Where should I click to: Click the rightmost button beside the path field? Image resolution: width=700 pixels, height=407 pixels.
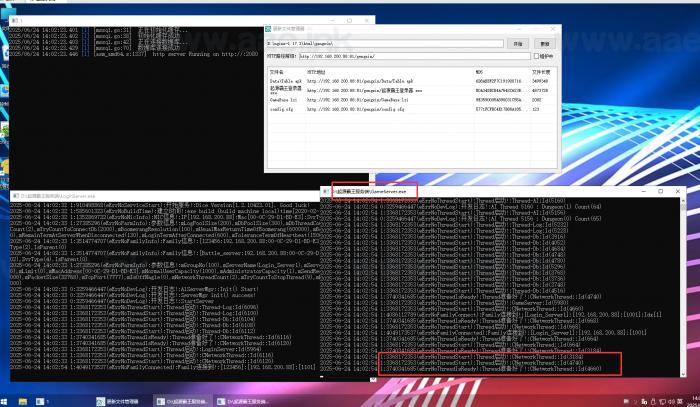point(545,43)
